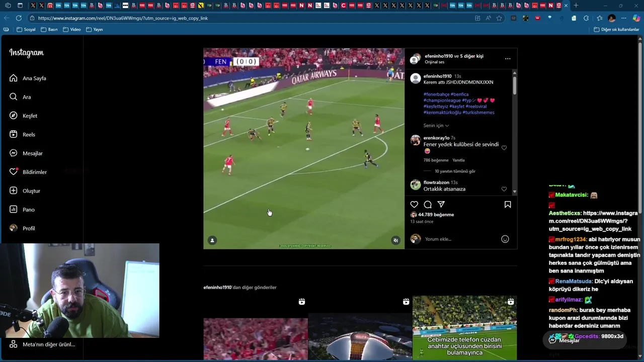
Task: Click the Yorum ekle comment field
Action: pyautogui.click(x=460, y=239)
